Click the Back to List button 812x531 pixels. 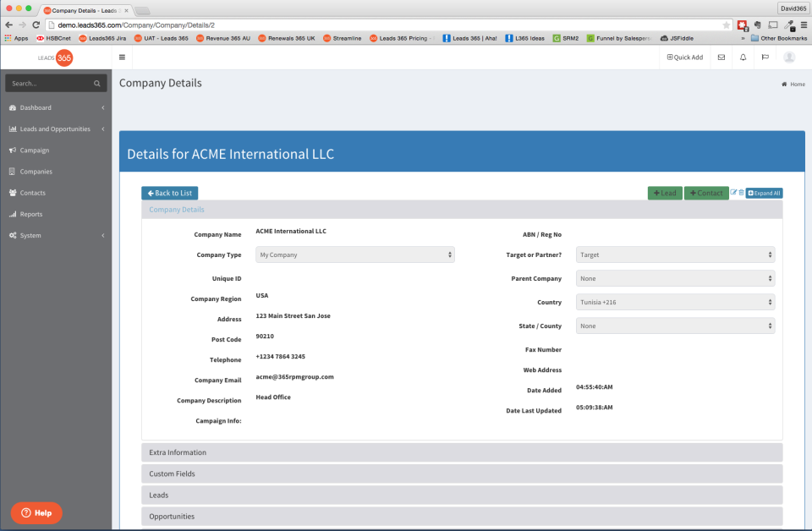[170, 193]
